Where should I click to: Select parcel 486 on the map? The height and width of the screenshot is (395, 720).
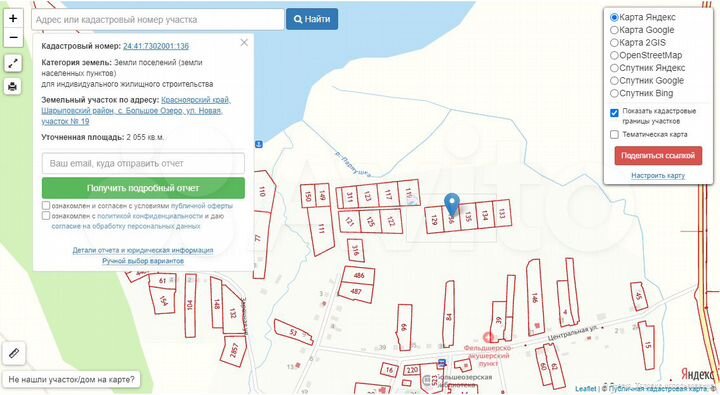358,276
